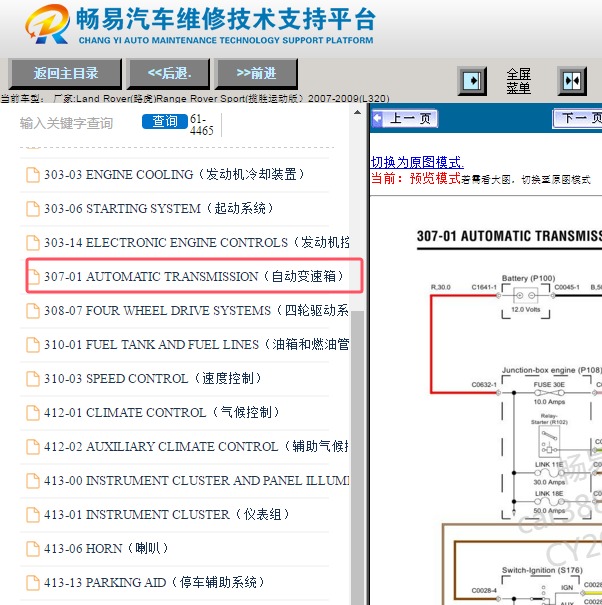The image size is (602, 605).
Task: Click document icon beside 308-07 FOUR WHEEL DRIVE
Action: 33,311
